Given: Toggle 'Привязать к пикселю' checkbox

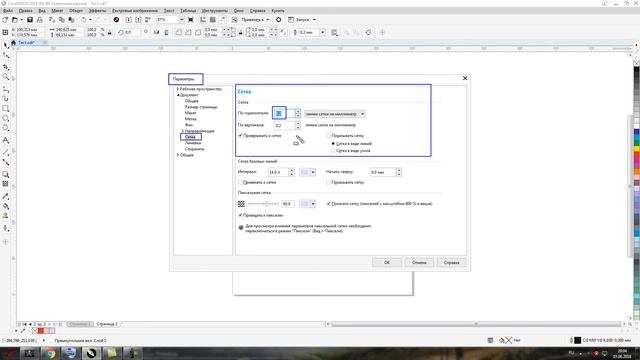Looking at the screenshot, I should [x=240, y=215].
